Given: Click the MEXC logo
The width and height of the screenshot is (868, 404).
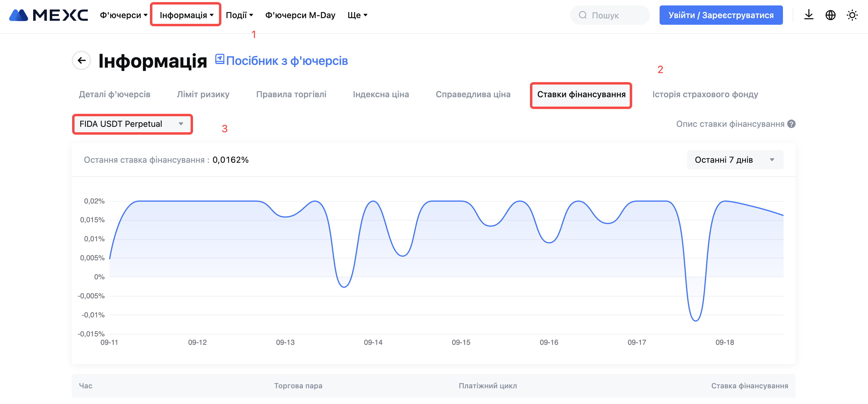Looking at the screenshot, I should (x=48, y=15).
